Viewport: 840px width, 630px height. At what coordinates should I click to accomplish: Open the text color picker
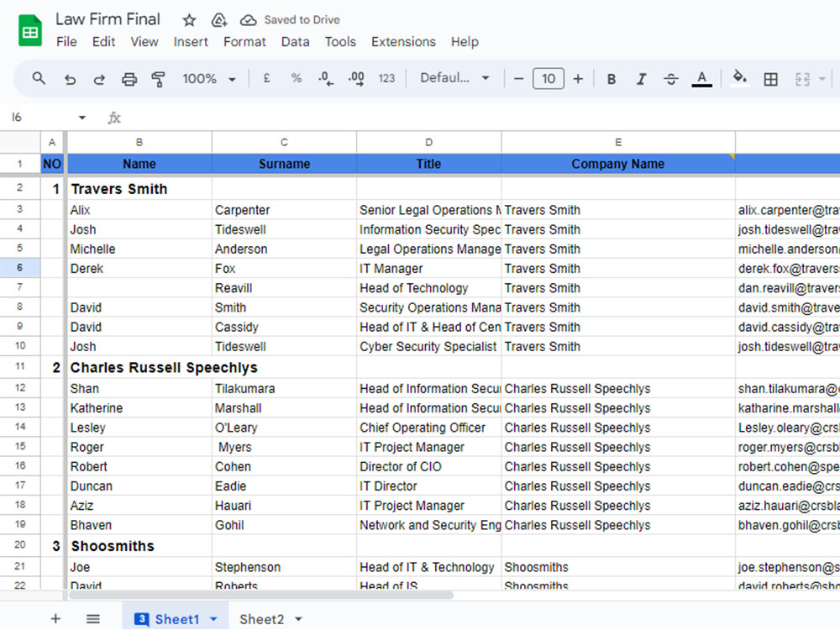(701, 79)
